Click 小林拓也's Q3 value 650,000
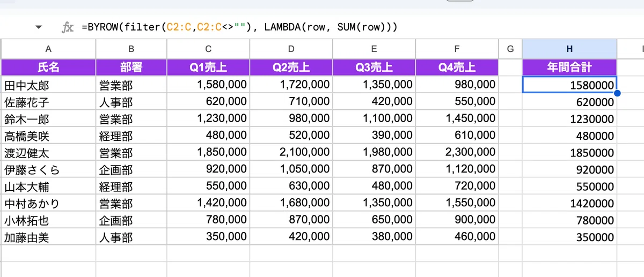Image resolution: width=644 pixels, height=277 pixels. coord(374,220)
